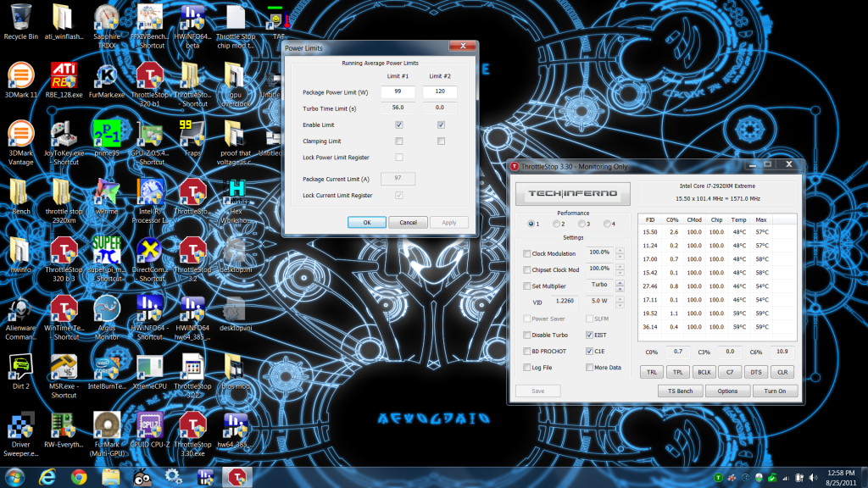Image resolution: width=868 pixels, height=488 pixels.
Task: Open ThrottleStop Options
Action: (727, 391)
